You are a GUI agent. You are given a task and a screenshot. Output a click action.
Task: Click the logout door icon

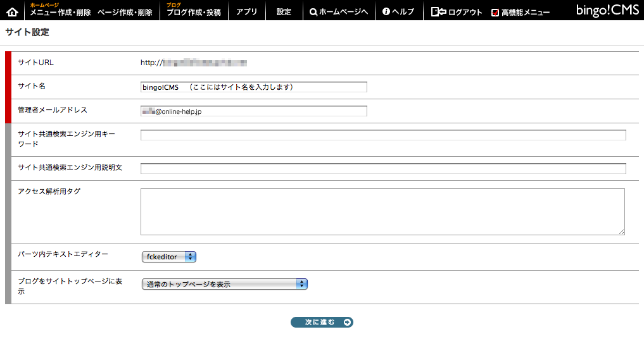[x=438, y=12]
